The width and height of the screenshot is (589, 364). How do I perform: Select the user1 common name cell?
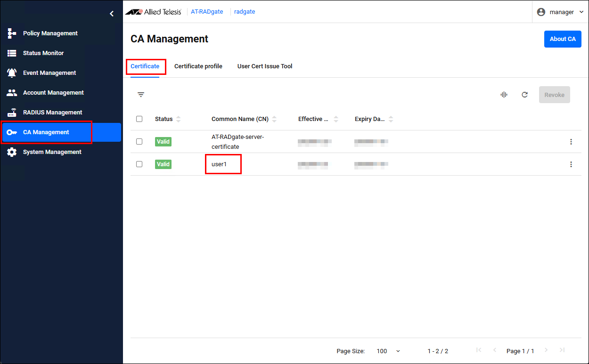219,164
